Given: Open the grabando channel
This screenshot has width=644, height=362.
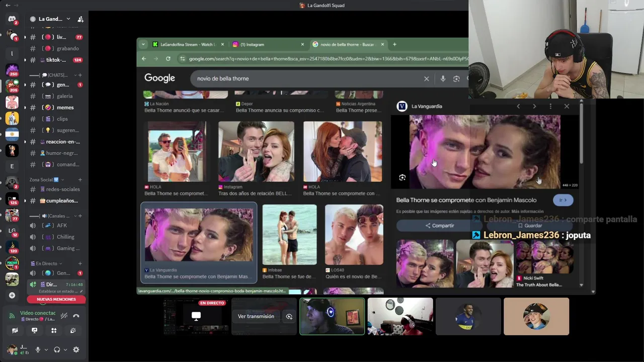Looking at the screenshot, I should tap(56, 48).
